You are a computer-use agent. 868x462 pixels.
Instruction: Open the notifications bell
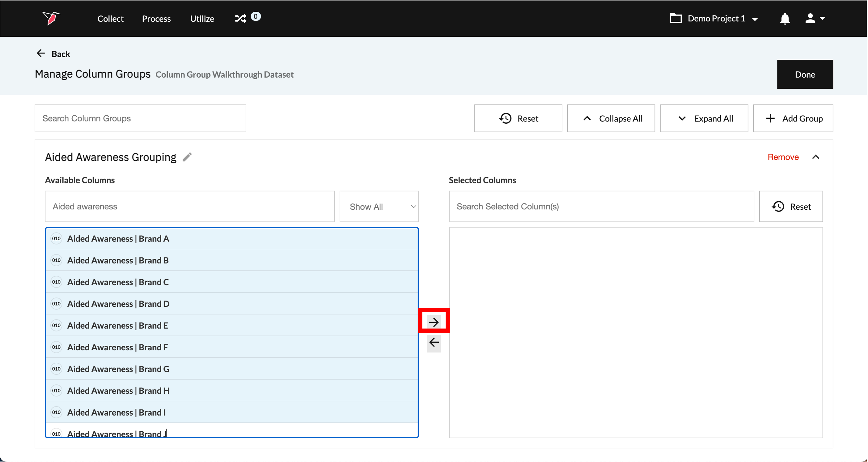click(785, 19)
